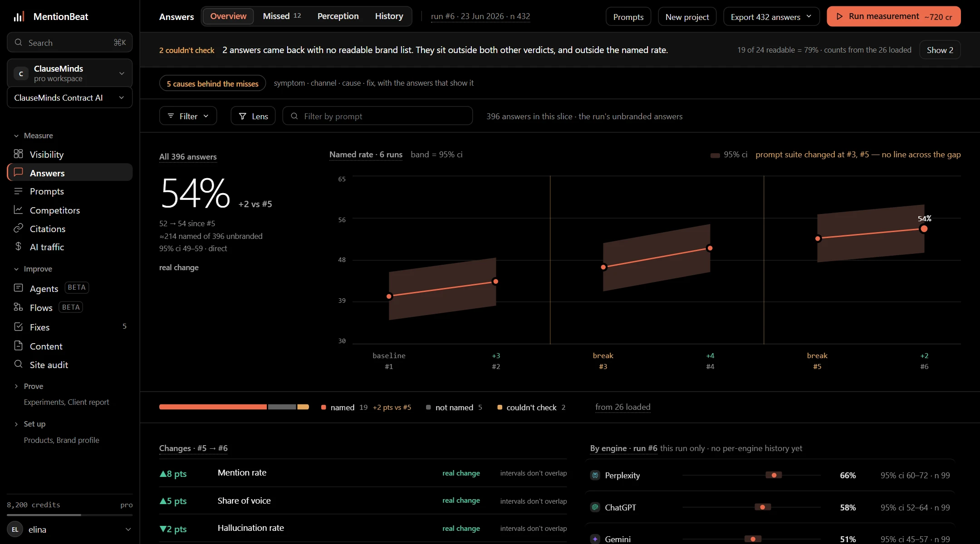Click the magnifier icon in prompt filter
This screenshot has height=544, width=980.
pos(294,116)
